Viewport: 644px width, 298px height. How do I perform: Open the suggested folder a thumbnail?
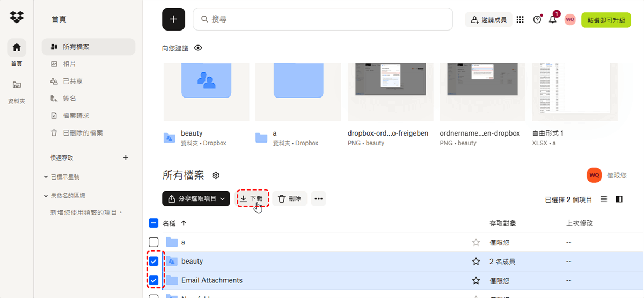click(298, 91)
